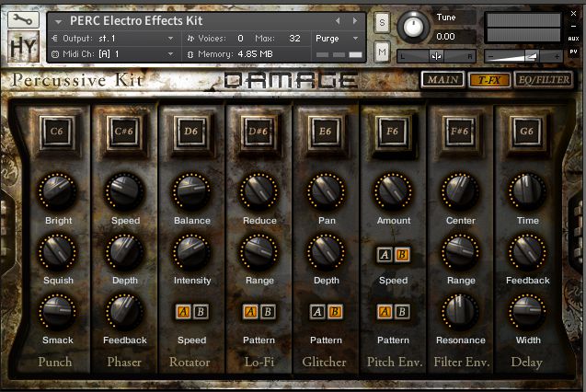Click the Delay Feedback knob
Image resolution: width=586 pixels, height=392 pixels.
pos(527,252)
